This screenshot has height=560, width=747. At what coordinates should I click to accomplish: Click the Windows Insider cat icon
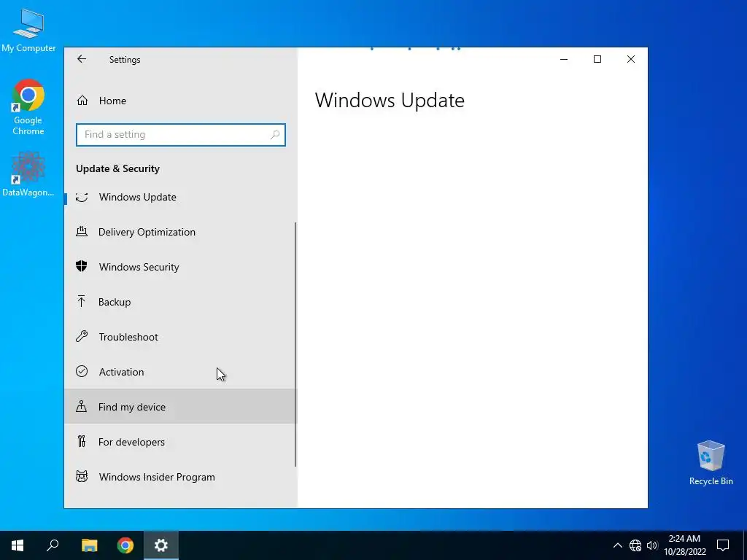82,476
